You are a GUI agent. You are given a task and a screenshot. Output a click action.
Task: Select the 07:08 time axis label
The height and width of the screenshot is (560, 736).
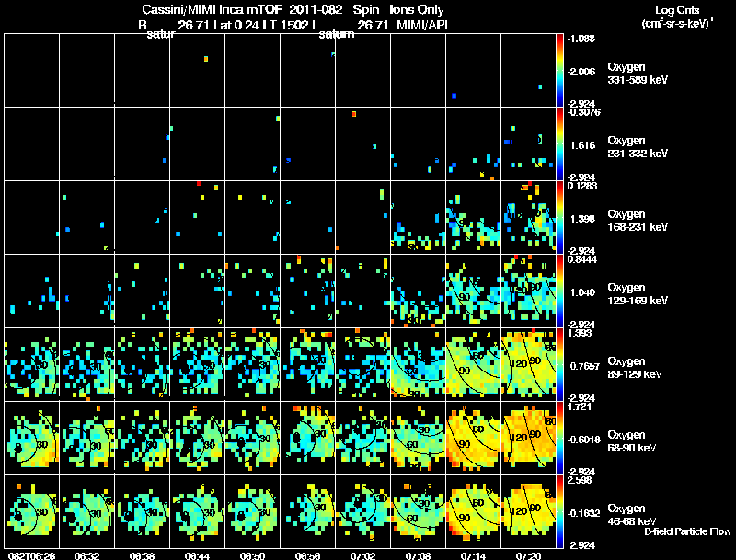419,556
